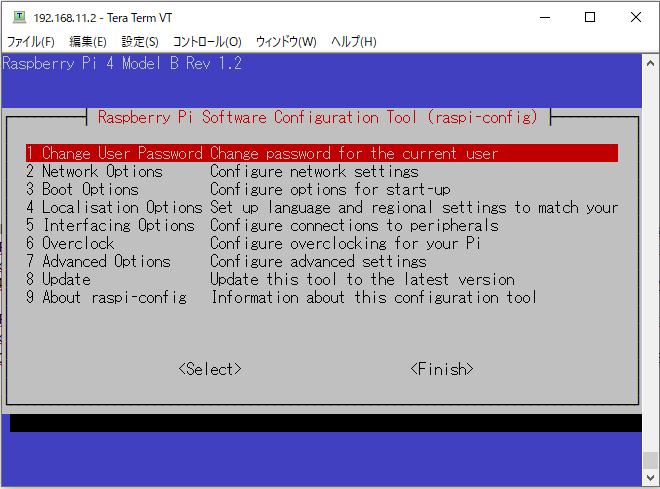
Task: Click 'Configure connections to peripherals' description
Action: pos(354,226)
